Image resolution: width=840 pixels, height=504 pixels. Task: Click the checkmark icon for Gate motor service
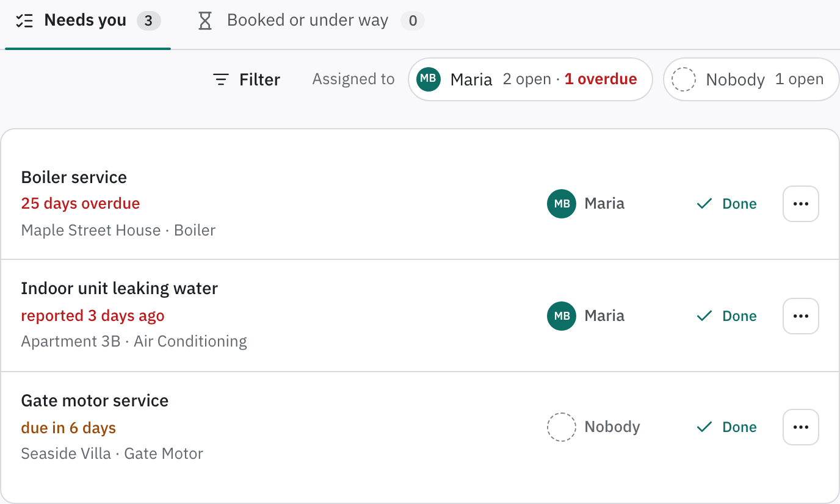click(x=704, y=427)
